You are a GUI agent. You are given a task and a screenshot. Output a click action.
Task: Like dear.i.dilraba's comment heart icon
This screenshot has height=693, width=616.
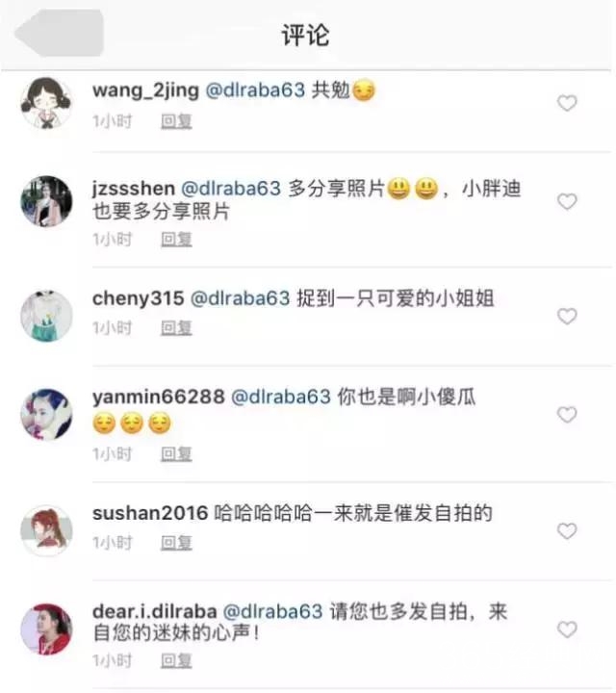(x=567, y=629)
